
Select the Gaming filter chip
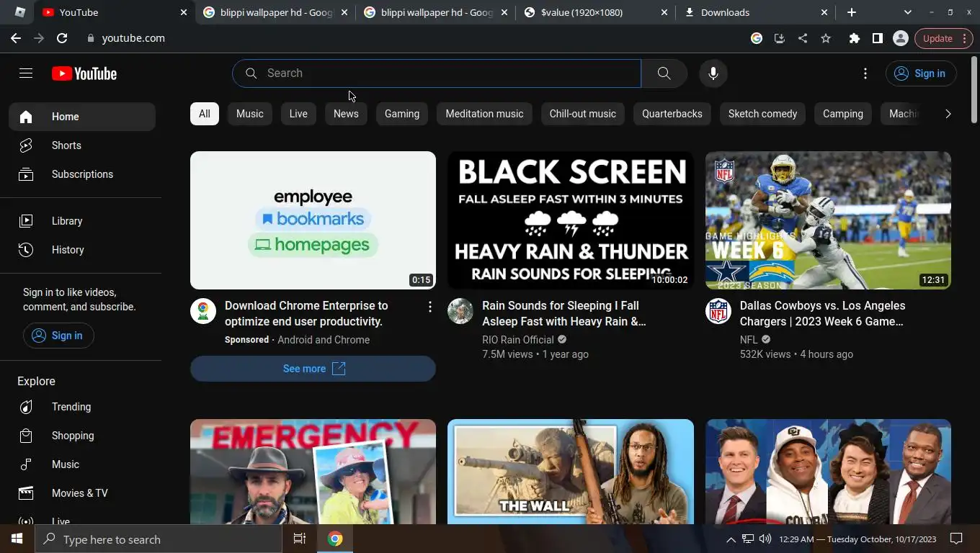click(402, 114)
